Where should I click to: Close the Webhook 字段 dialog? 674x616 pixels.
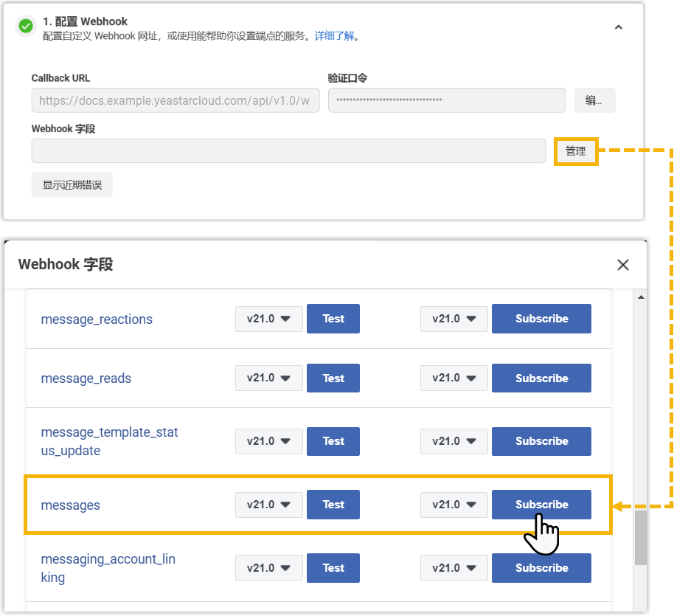(x=623, y=265)
